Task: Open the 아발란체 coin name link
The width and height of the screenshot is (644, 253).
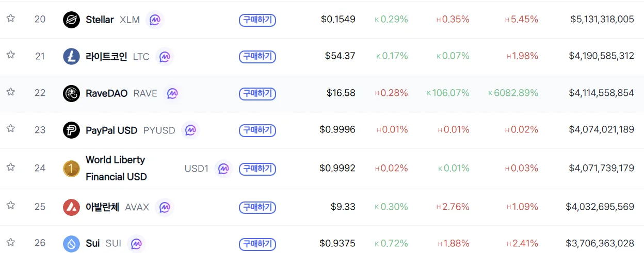Action: click(102, 207)
